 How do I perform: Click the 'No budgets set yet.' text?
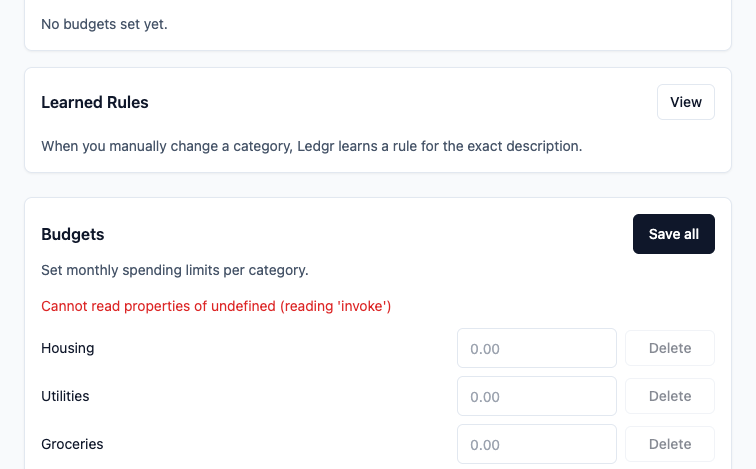point(104,24)
